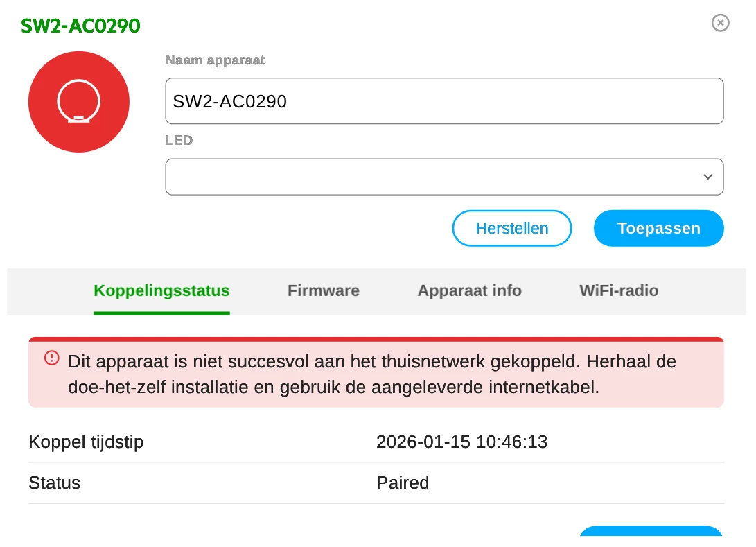
Task: Click the Paired status value
Action: [x=403, y=483]
